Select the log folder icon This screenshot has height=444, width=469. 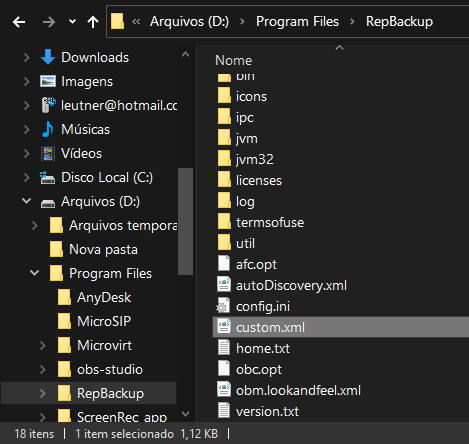point(224,201)
